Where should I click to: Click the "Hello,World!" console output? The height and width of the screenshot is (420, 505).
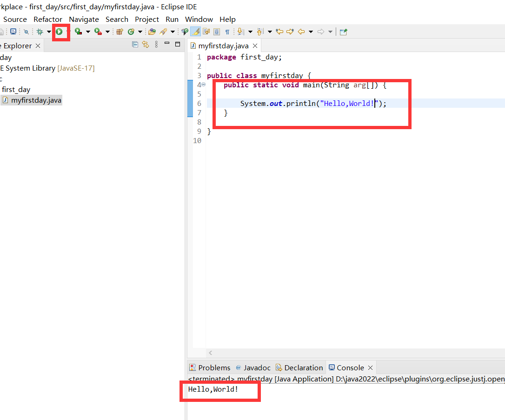click(x=213, y=389)
